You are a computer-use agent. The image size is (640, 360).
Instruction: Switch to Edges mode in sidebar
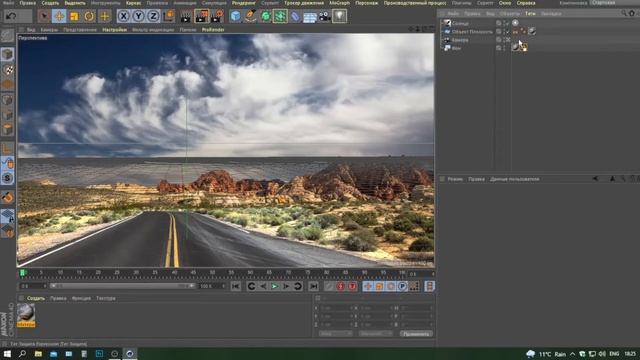click(x=7, y=116)
